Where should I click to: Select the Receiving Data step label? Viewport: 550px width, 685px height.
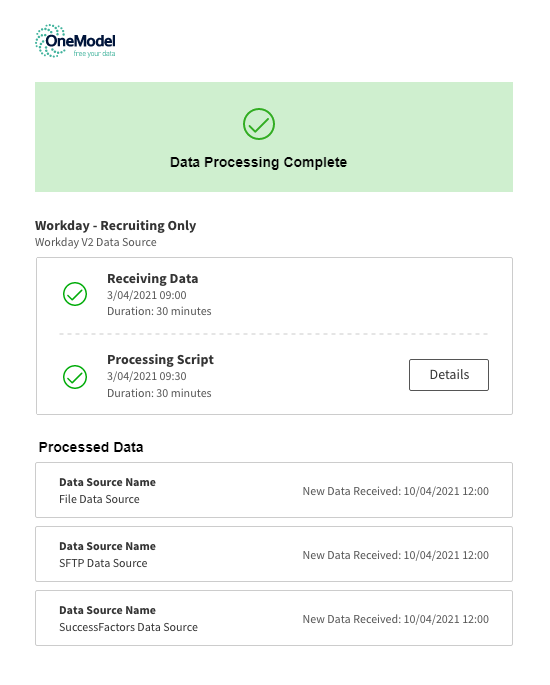coord(152,278)
